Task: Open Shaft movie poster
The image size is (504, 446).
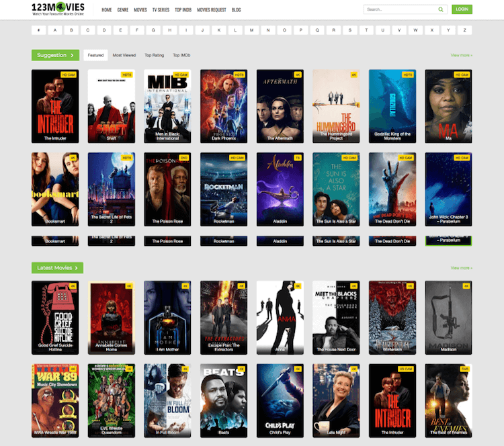Action: 112,106
